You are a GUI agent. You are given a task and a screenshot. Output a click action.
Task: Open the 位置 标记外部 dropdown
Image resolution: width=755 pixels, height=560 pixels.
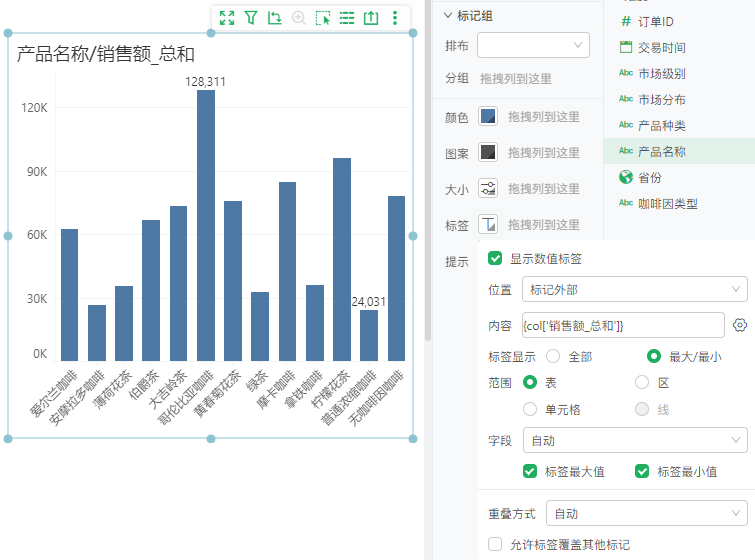pyautogui.click(x=635, y=289)
